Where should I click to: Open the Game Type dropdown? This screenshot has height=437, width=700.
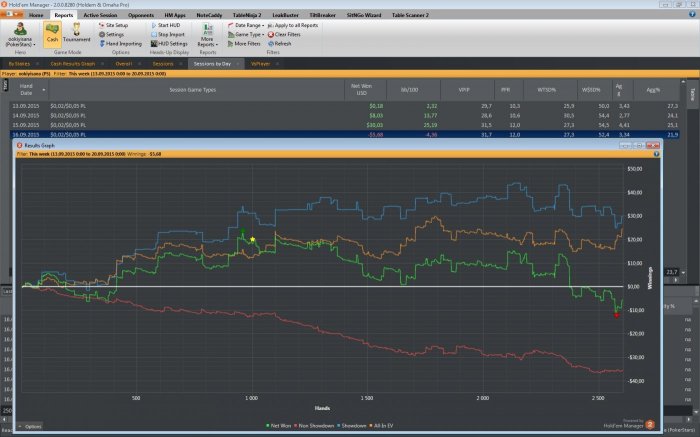(x=250, y=34)
